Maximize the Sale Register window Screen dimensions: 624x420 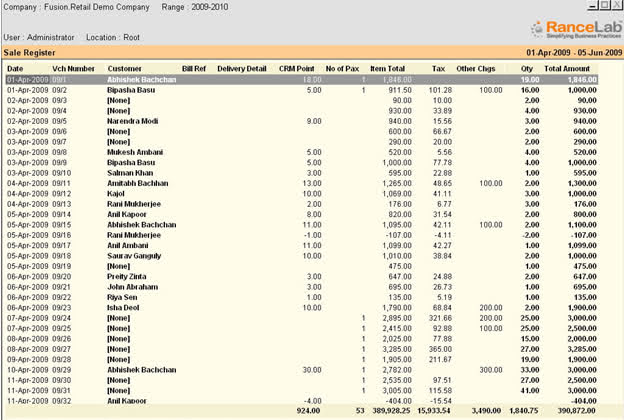coord(604,5)
